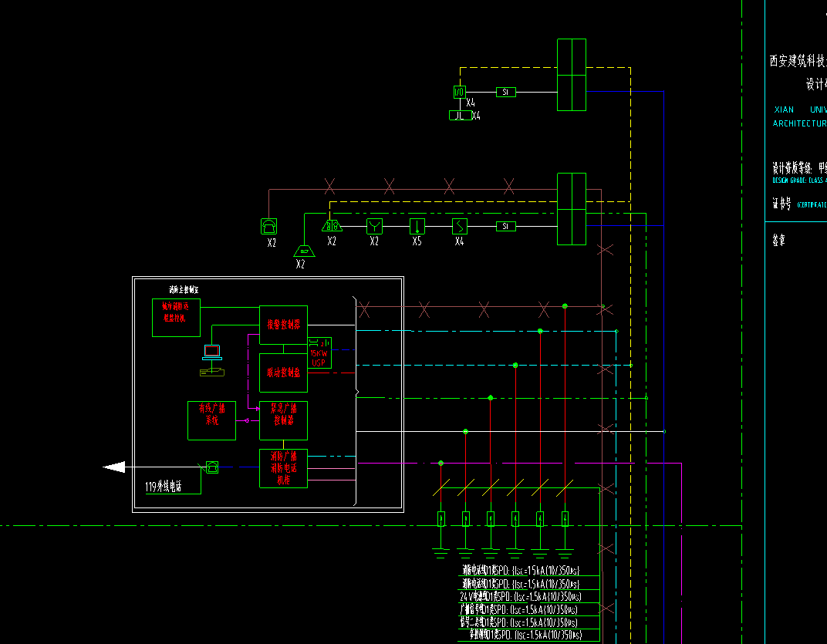Select the 消防主控制室 room title text
827x644 pixels.
pos(184,289)
